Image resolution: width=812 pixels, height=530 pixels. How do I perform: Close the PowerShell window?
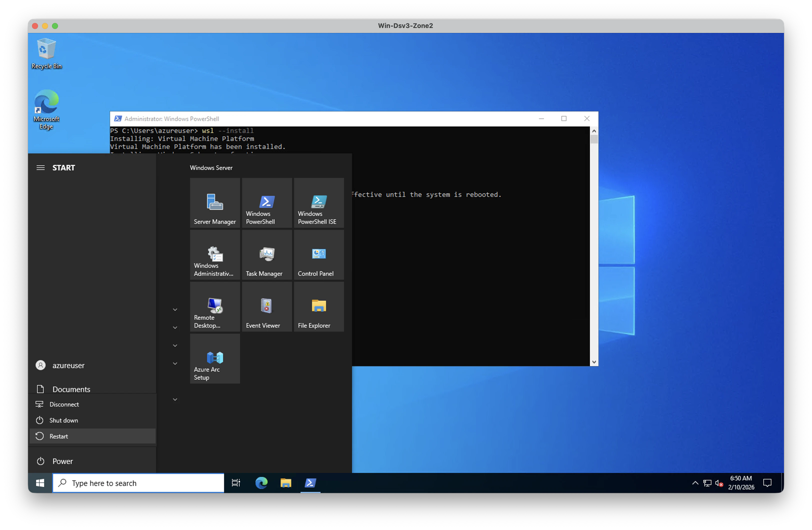pyautogui.click(x=587, y=119)
